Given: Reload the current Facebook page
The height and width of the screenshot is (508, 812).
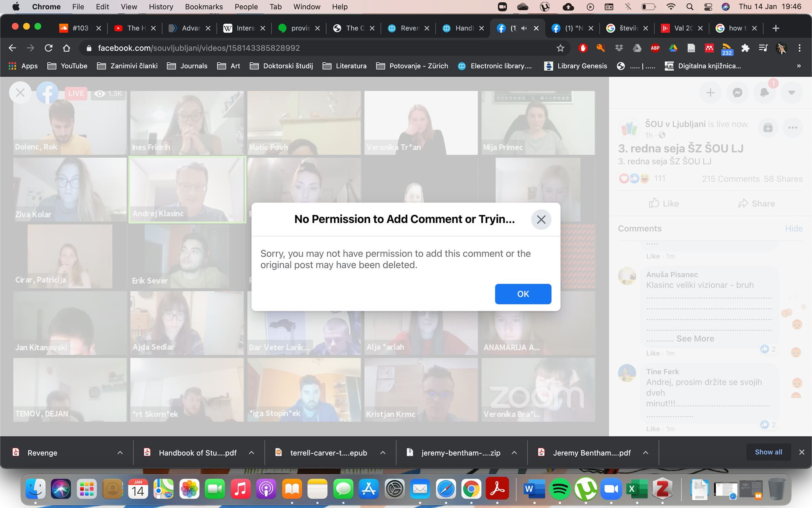Looking at the screenshot, I should coord(48,48).
